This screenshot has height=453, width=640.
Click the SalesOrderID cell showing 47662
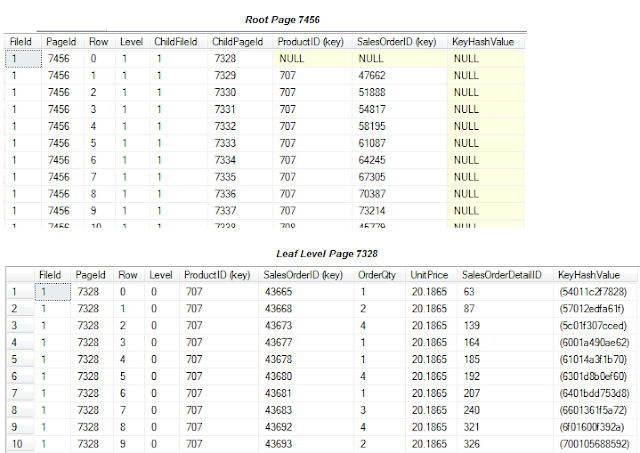tap(373, 76)
